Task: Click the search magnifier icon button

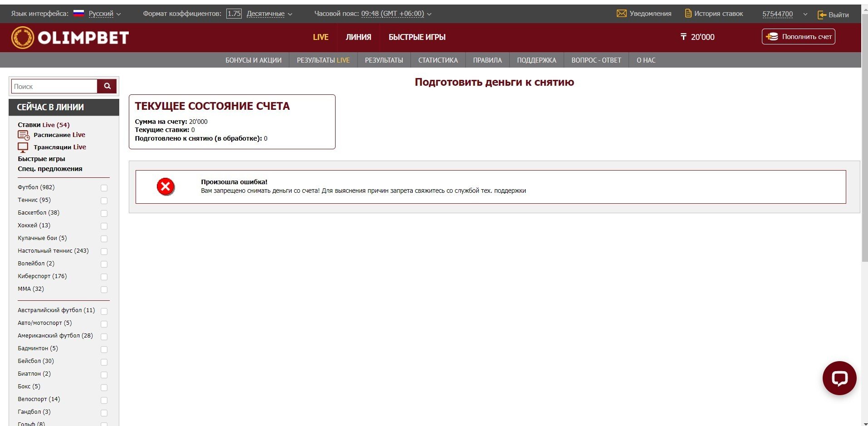Action: (x=107, y=86)
